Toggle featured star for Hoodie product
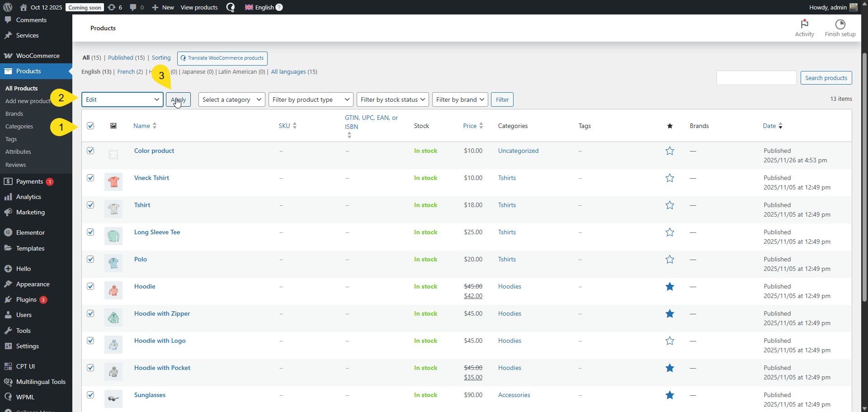 click(x=670, y=287)
